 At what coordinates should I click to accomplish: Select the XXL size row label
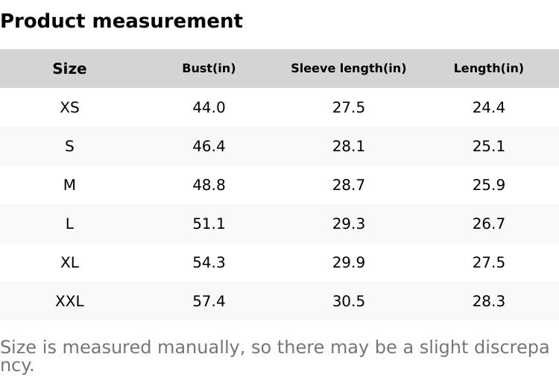(69, 301)
